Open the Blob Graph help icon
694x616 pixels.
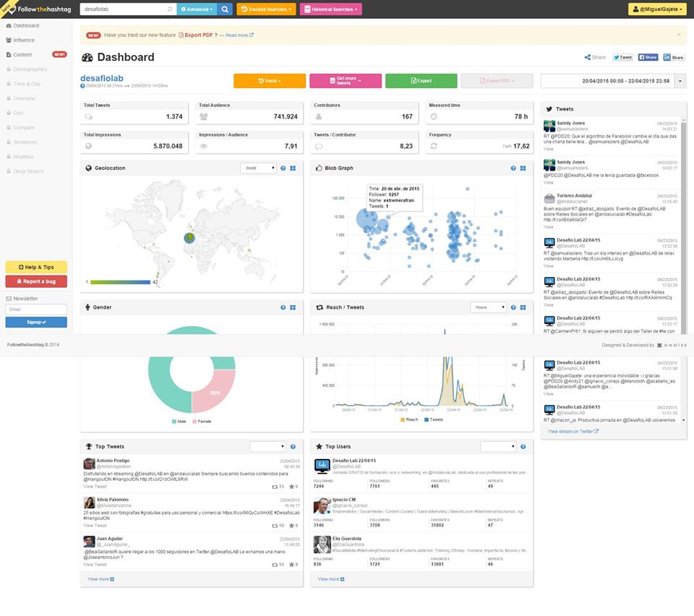(513, 168)
